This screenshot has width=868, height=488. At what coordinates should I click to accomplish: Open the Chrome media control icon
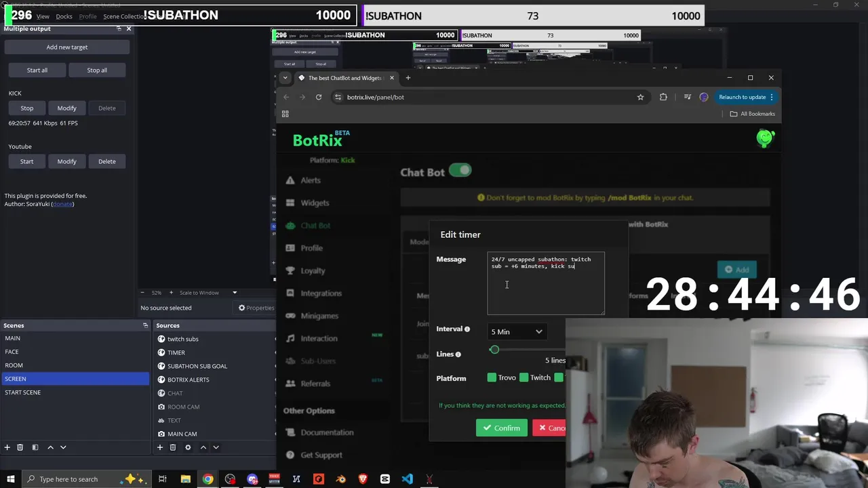pyautogui.click(x=688, y=97)
